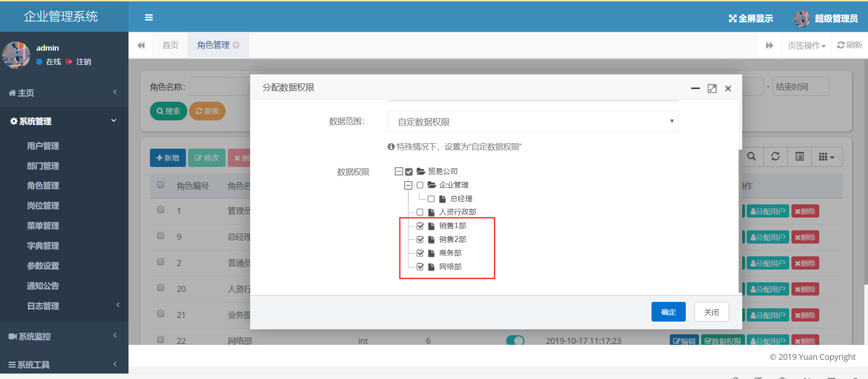Image resolution: width=868 pixels, height=379 pixels.
Task: Check the 总经理 checkbox
Action: (431, 199)
